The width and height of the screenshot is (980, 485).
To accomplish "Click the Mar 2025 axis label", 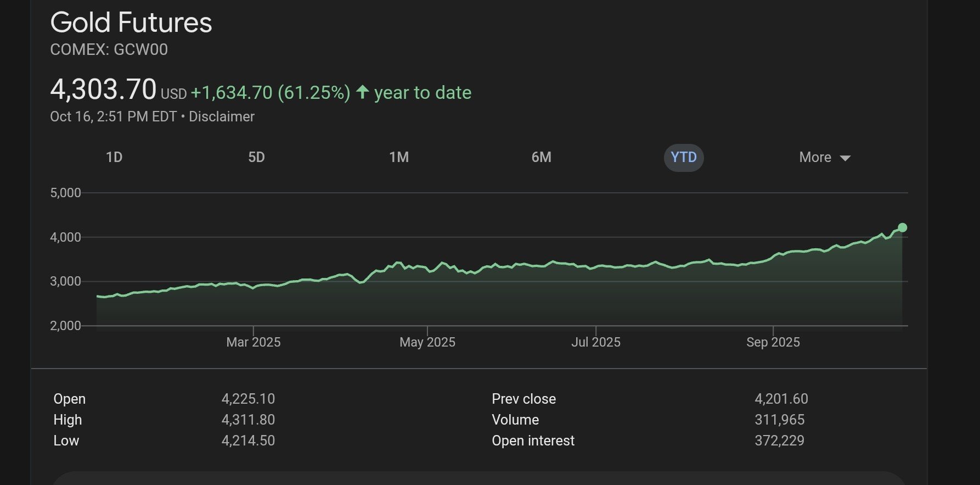I will pos(254,342).
